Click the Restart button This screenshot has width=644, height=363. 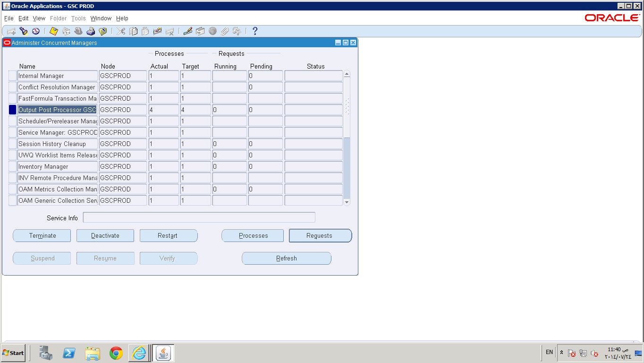pyautogui.click(x=169, y=235)
